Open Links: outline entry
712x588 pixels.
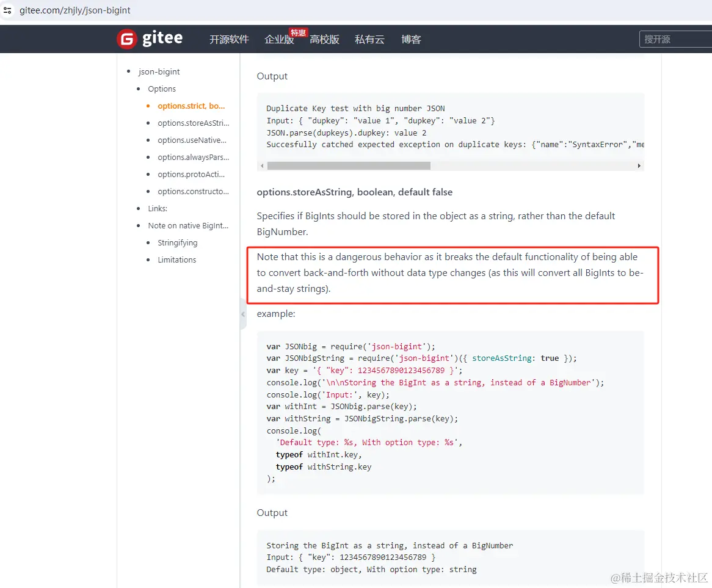pyautogui.click(x=158, y=208)
